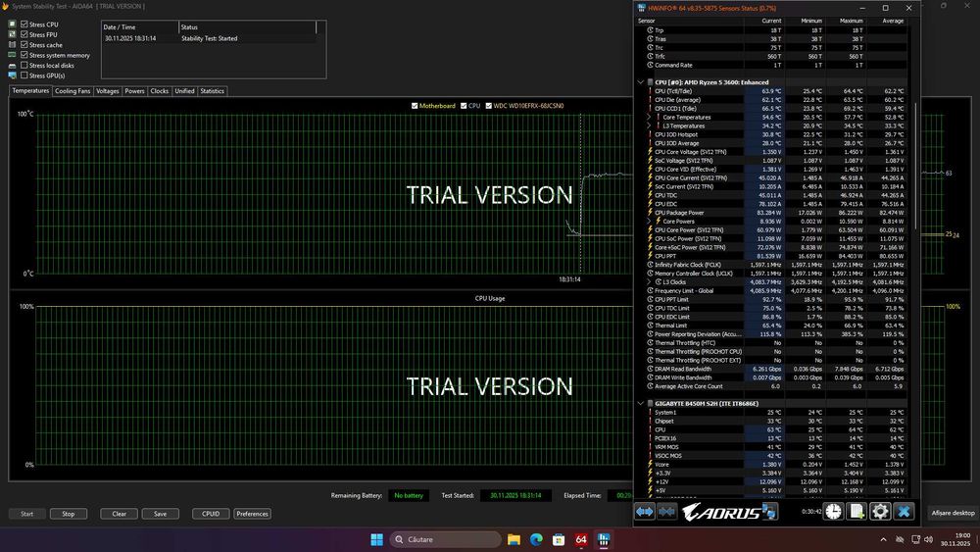Click Afișare desktop button
This screenshot has width=980, height=552.
[953, 513]
